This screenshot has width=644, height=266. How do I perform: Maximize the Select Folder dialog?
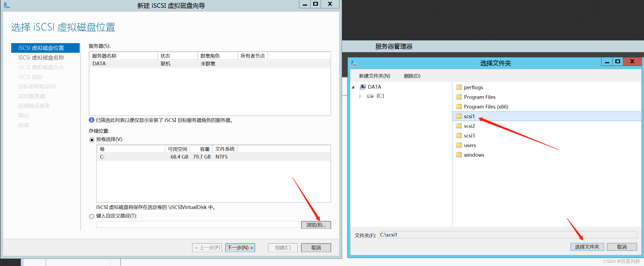click(618, 62)
